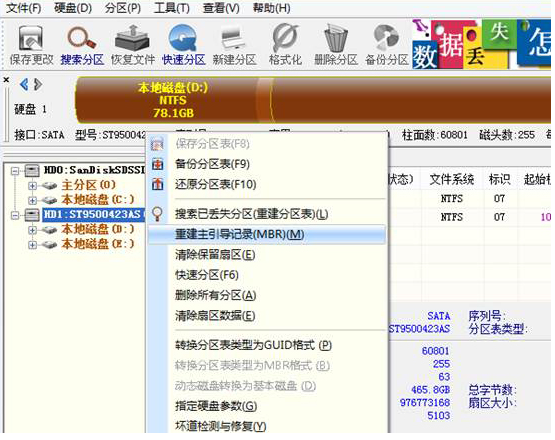Image resolution: width=555 pixels, height=440 pixels.
Task: Open the 恢复文件 tool
Action: [133, 45]
